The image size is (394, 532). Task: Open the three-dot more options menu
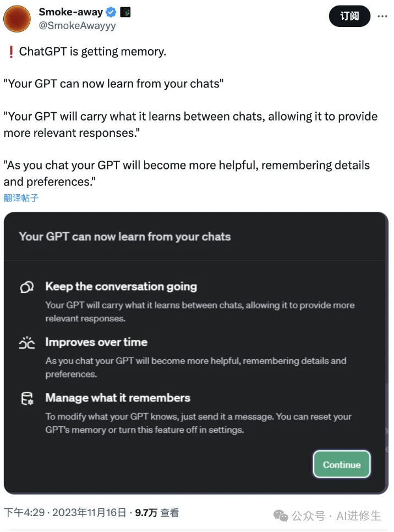(382, 17)
